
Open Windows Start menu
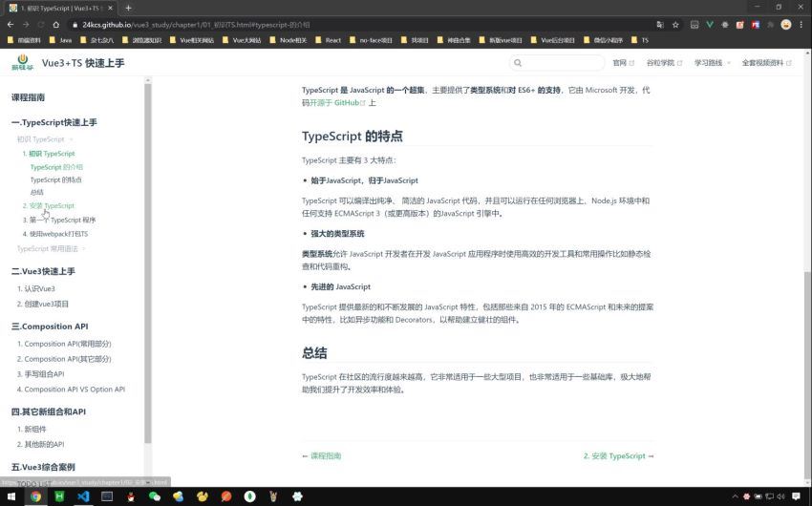[11, 496]
